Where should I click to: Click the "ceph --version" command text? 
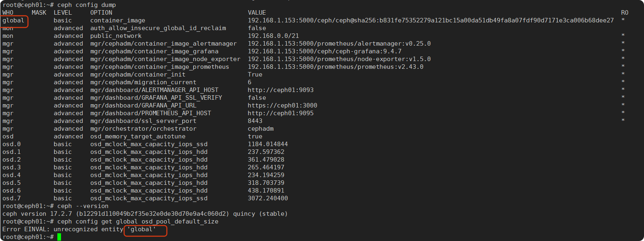[83, 206]
